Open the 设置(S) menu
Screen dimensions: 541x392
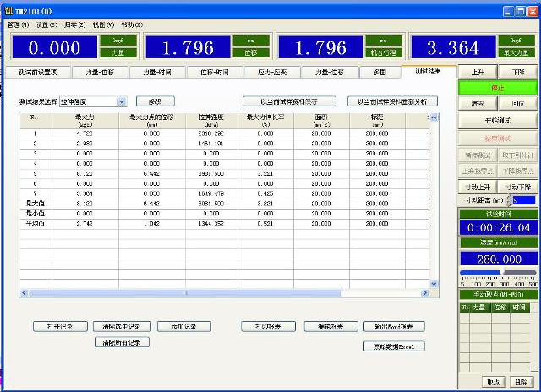pos(46,24)
